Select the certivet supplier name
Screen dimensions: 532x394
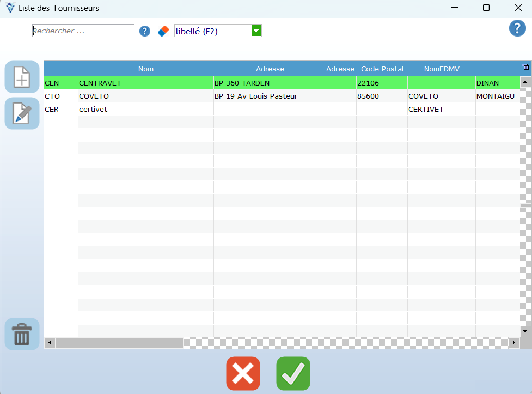coord(146,110)
